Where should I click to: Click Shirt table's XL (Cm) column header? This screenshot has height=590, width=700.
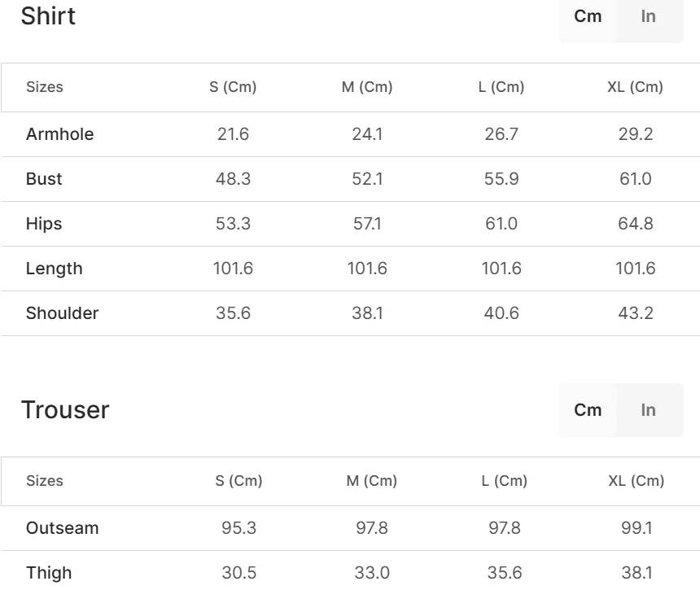635,87
